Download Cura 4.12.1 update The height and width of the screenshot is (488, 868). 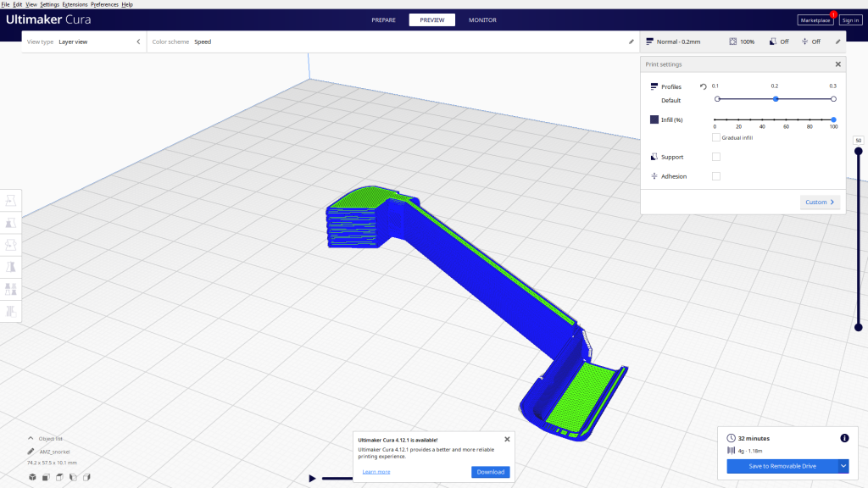coord(491,472)
